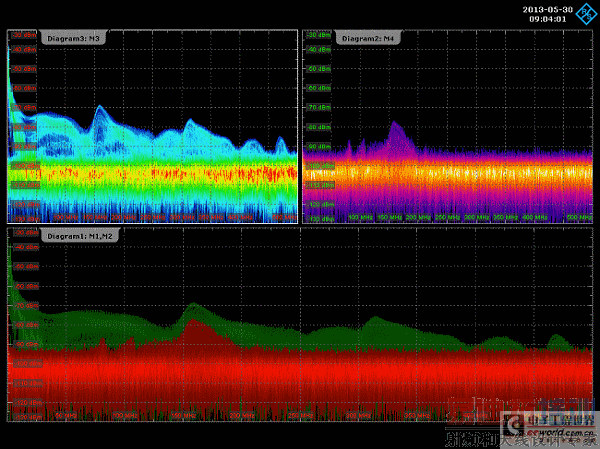Click the 400 MHz label in Diagram2

point(535,216)
